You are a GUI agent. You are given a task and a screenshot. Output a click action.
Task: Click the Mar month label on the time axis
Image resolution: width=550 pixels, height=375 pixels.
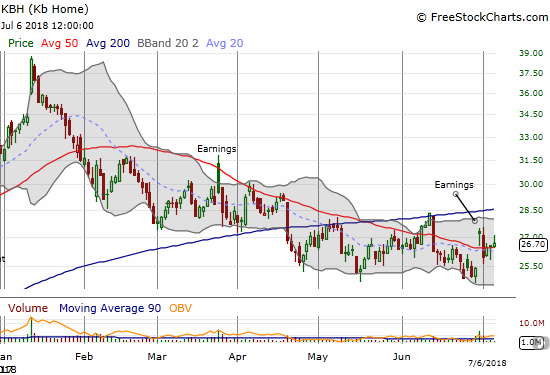[157, 357]
